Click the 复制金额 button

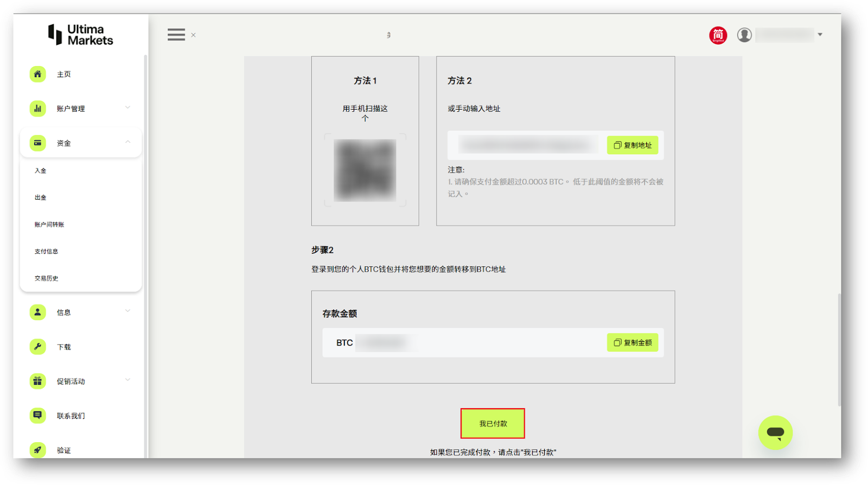pyautogui.click(x=633, y=343)
